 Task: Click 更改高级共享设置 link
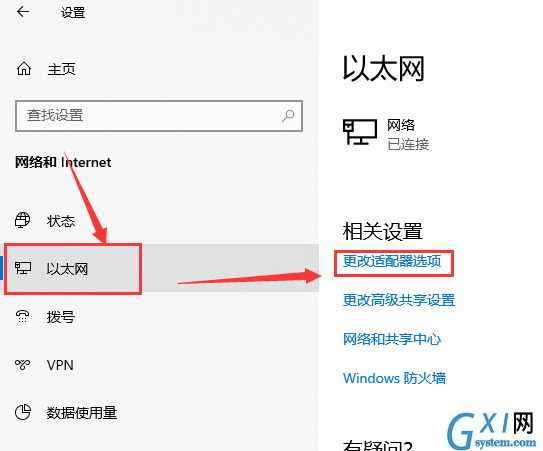tap(399, 300)
